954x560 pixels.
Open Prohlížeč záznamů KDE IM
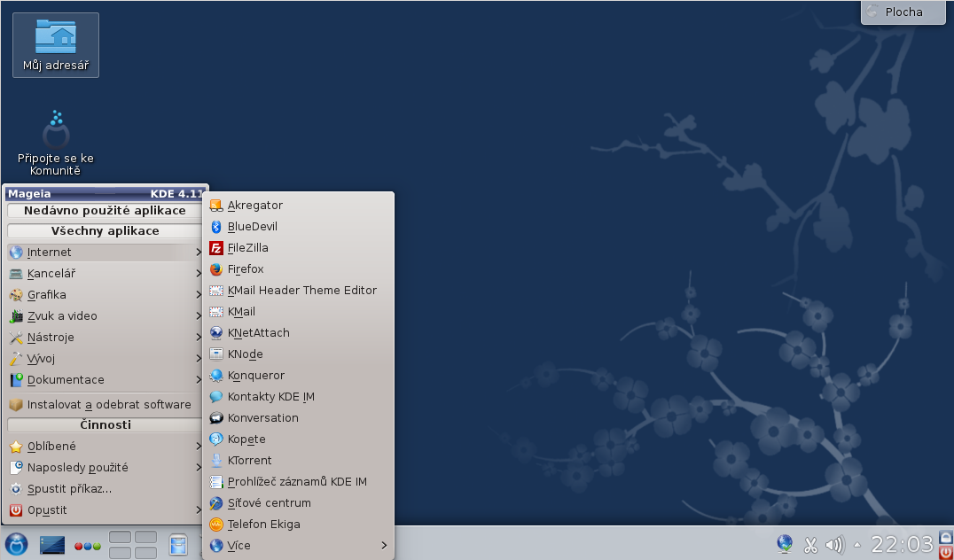(x=298, y=482)
